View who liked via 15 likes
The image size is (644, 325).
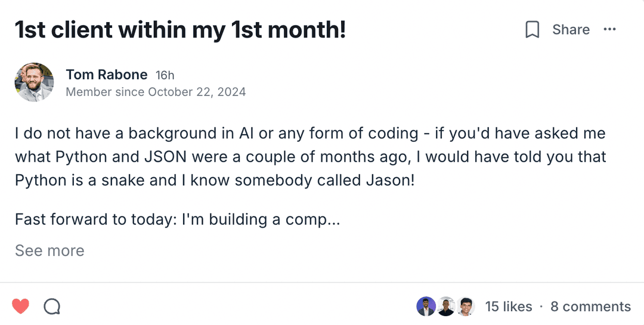pos(509,307)
